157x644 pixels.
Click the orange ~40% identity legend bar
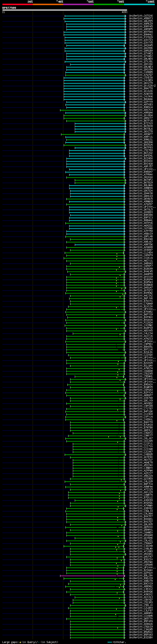point(48,4)
